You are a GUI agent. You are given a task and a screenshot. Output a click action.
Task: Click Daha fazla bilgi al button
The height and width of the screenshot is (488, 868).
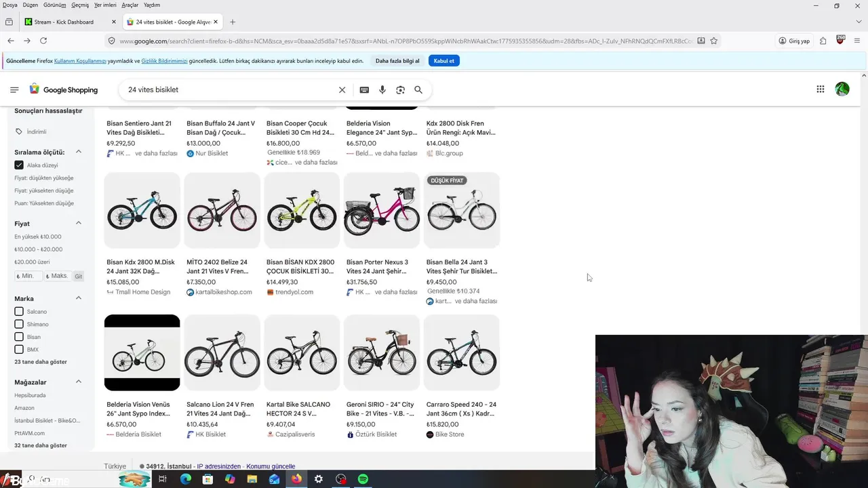coord(397,61)
